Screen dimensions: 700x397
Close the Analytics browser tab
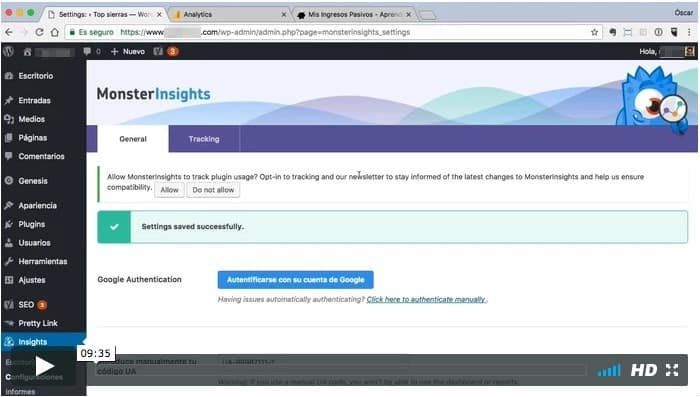coord(284,14)
